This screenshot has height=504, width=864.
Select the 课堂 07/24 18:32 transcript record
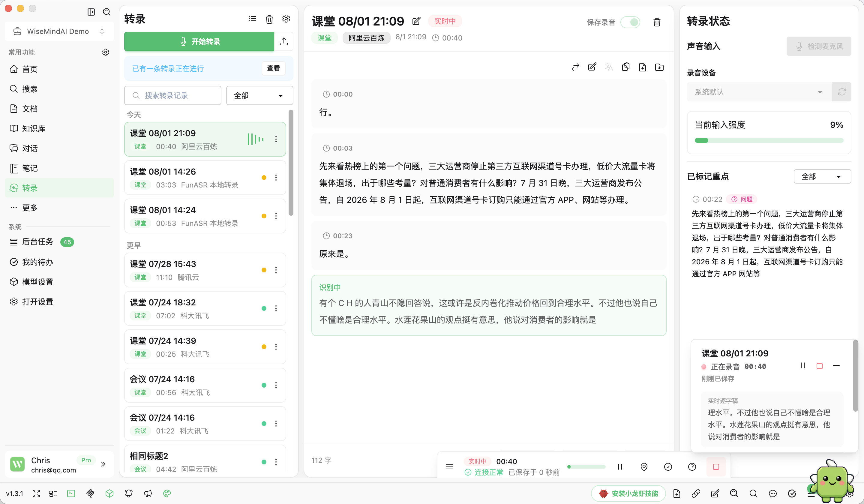coord(205,309)
